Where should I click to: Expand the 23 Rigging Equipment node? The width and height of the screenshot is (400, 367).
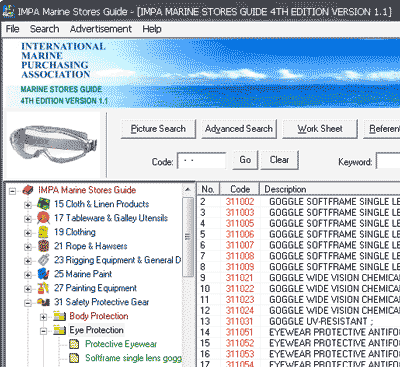pyautogui.click(x=28, y=261)
